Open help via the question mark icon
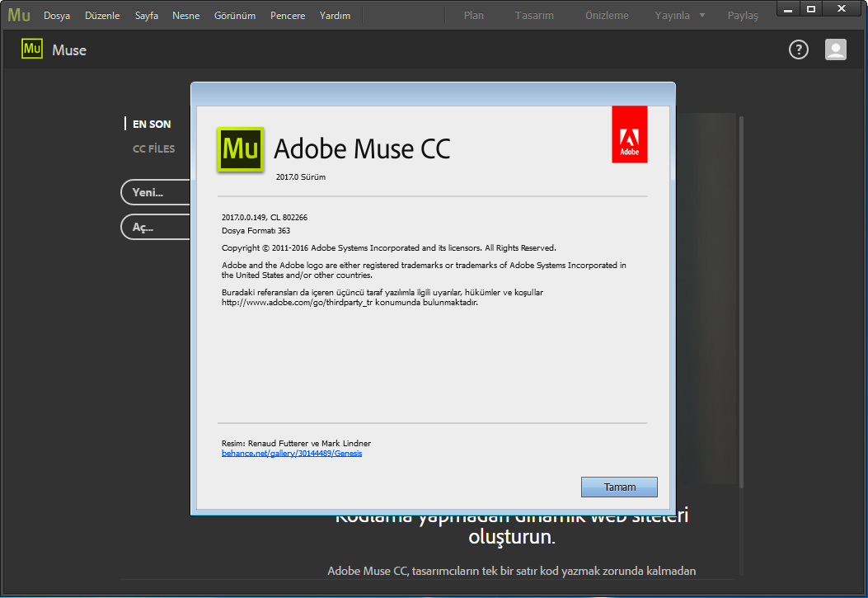Image resolution: width=868 pixels, height=598 pixels. (x=799, y=49)
